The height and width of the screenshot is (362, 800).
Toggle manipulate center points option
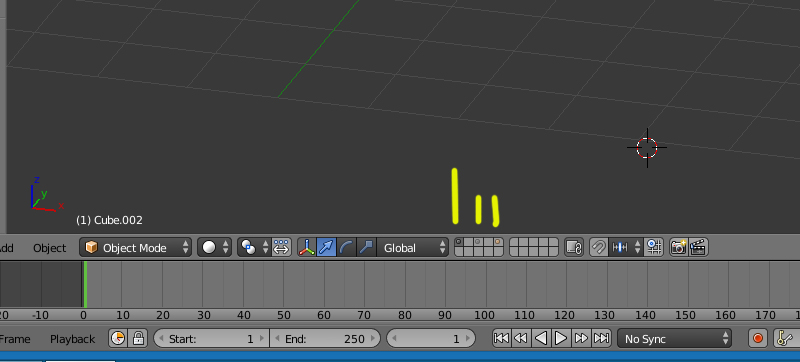pyautogui.click(x=281, y=247)
